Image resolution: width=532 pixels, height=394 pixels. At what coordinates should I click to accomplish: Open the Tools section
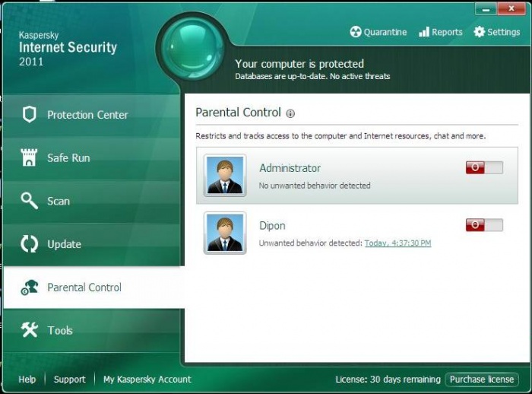92,330
